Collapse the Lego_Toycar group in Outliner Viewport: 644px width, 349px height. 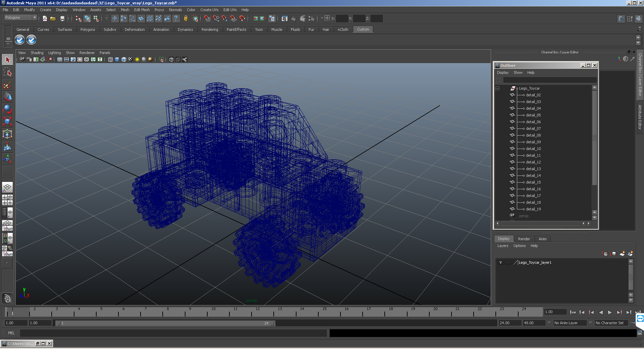[x=498, y=88]
